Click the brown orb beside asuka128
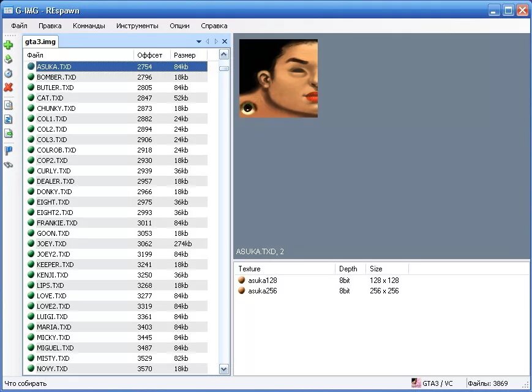Viewport: 532px width, 392px height. coord(242,280)
